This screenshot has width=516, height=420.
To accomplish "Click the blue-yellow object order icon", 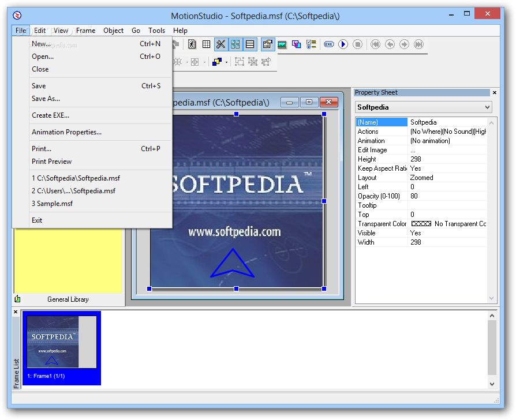I will [217, 62].
